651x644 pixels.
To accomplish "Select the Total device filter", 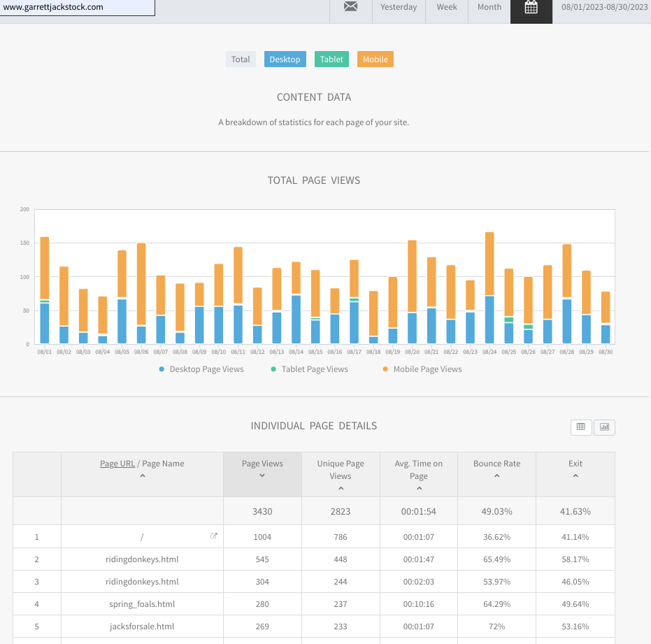I will (241, 59).
